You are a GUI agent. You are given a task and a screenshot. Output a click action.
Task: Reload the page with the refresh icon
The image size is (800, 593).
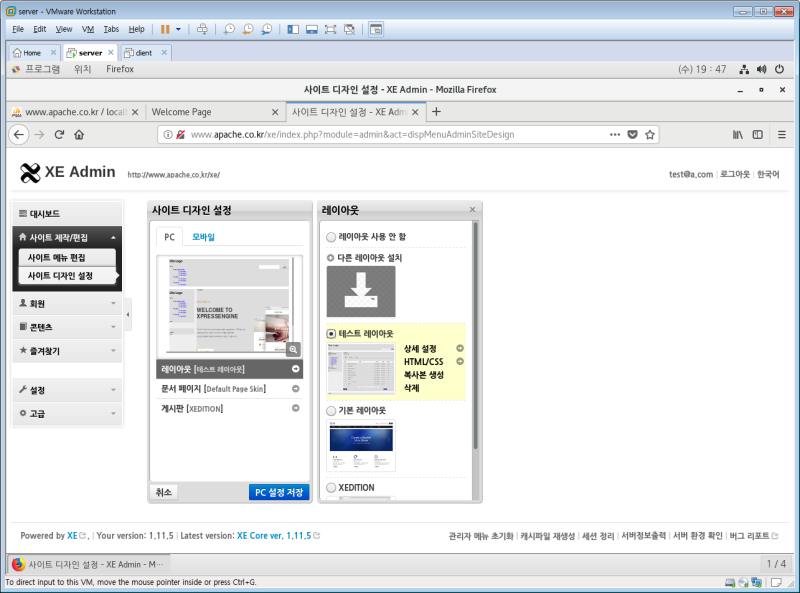59,135
